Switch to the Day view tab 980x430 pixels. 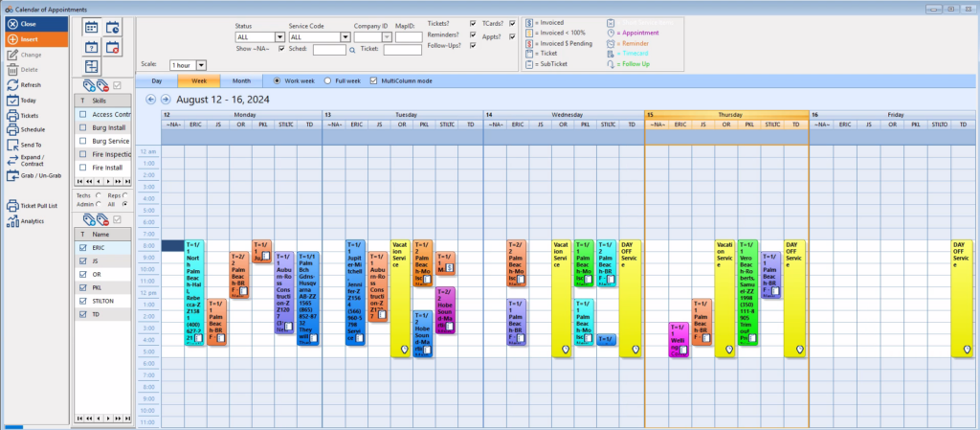(x=157, y=80)
